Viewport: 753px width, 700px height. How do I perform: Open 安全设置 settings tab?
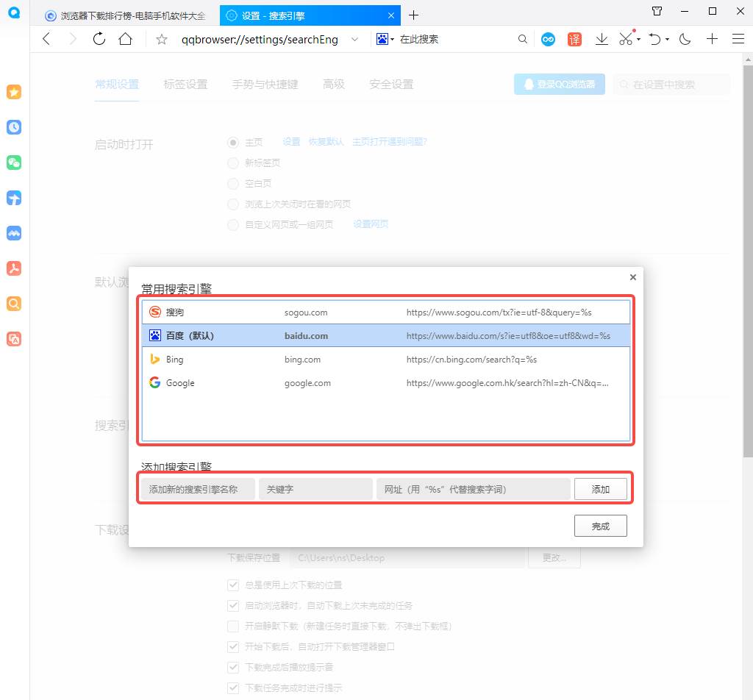click(x=391, y=85)
